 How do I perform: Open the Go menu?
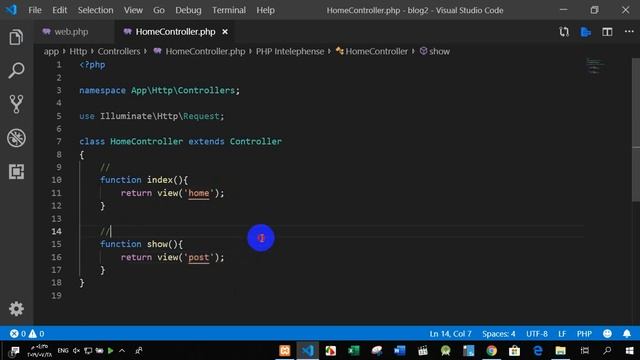click(x=159, y=10)
